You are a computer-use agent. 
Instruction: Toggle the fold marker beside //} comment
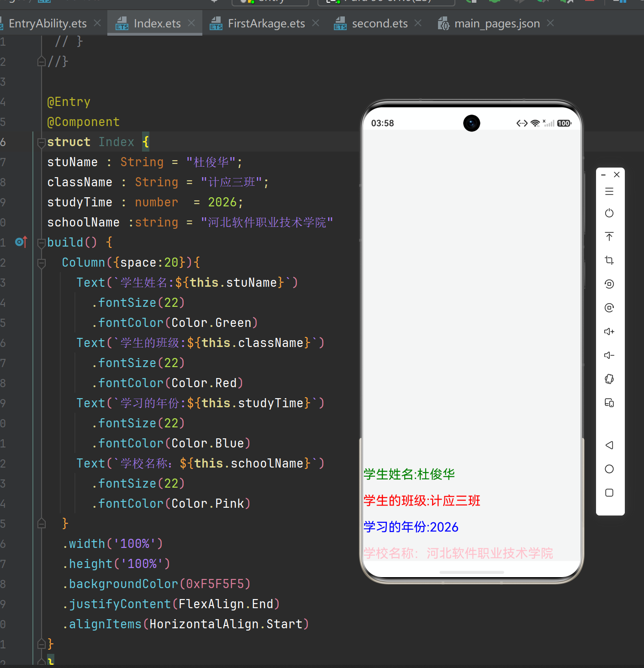(42, 61)
